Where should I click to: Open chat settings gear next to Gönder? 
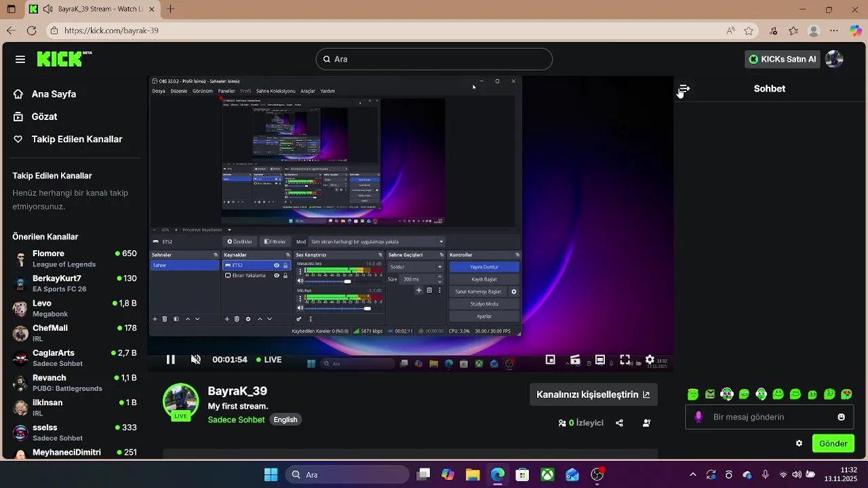point(799,443)
